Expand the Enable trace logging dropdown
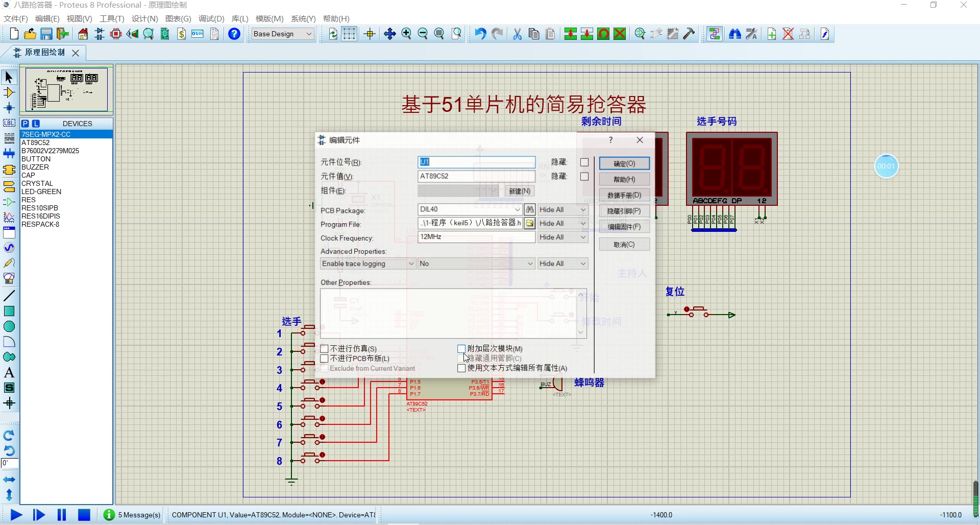 tap(411, 264)
